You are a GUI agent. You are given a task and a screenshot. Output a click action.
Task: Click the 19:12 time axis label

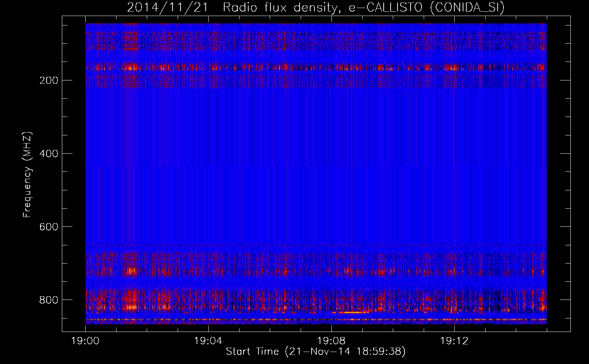pos(454,341)
